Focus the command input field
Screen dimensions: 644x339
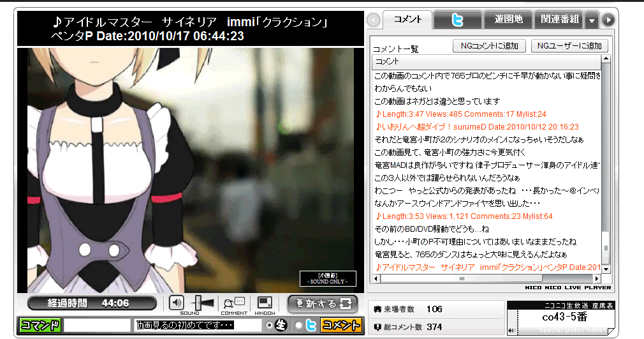click(x=97, y=325)
